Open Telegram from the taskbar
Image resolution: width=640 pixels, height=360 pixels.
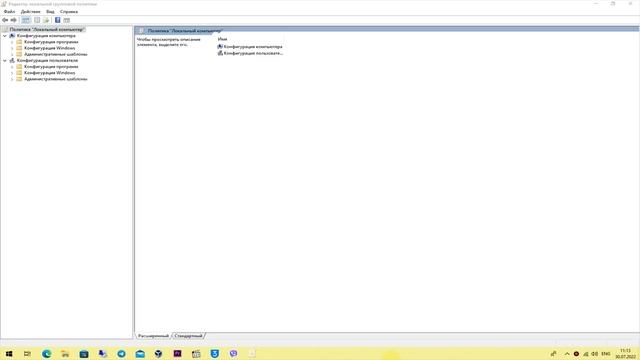(x=121, y=353)
